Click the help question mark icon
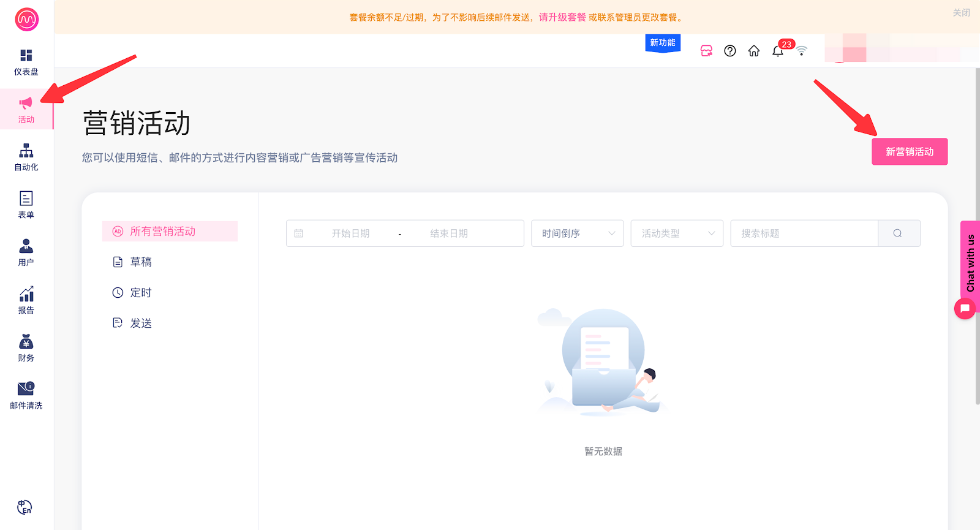 [729, 51]
